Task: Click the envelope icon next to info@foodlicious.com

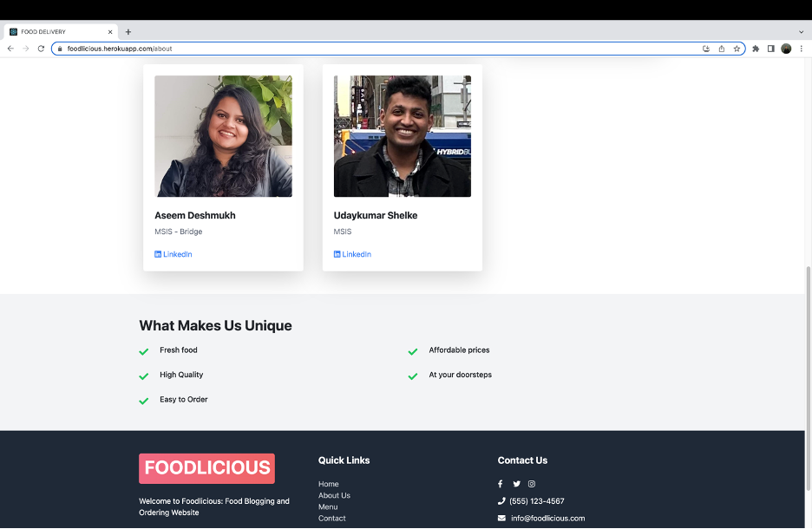Action: tap(501, 518)
